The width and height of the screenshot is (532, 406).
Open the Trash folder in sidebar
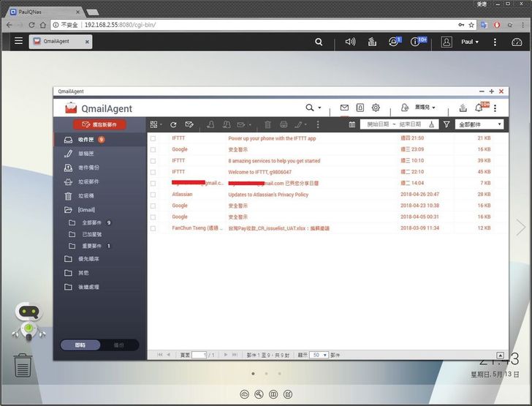[100, 196]
